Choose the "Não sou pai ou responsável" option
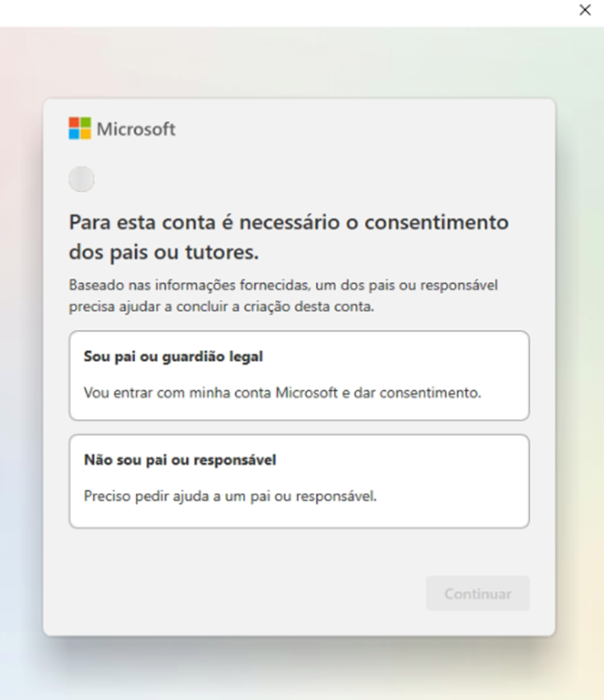The width and height of the screenshot is (604, 700). point(299,481)
